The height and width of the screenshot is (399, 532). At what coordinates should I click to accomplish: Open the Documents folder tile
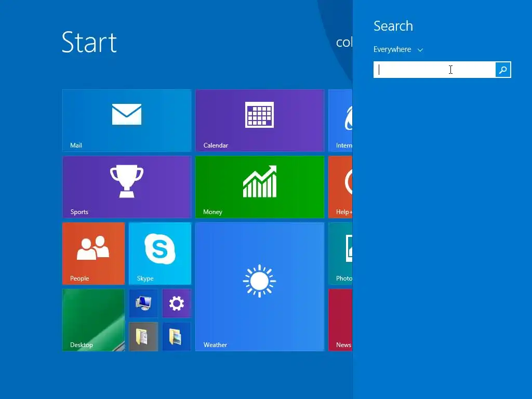tap(143, 337)
